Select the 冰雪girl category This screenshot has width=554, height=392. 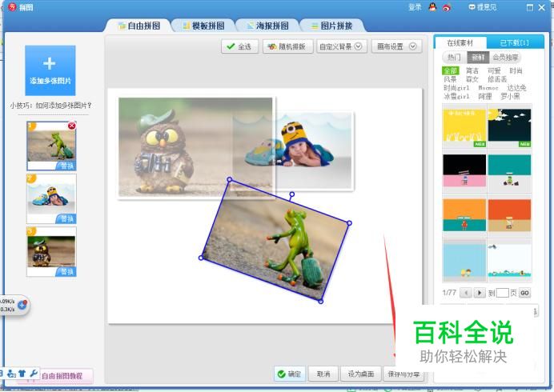point(456,96)
